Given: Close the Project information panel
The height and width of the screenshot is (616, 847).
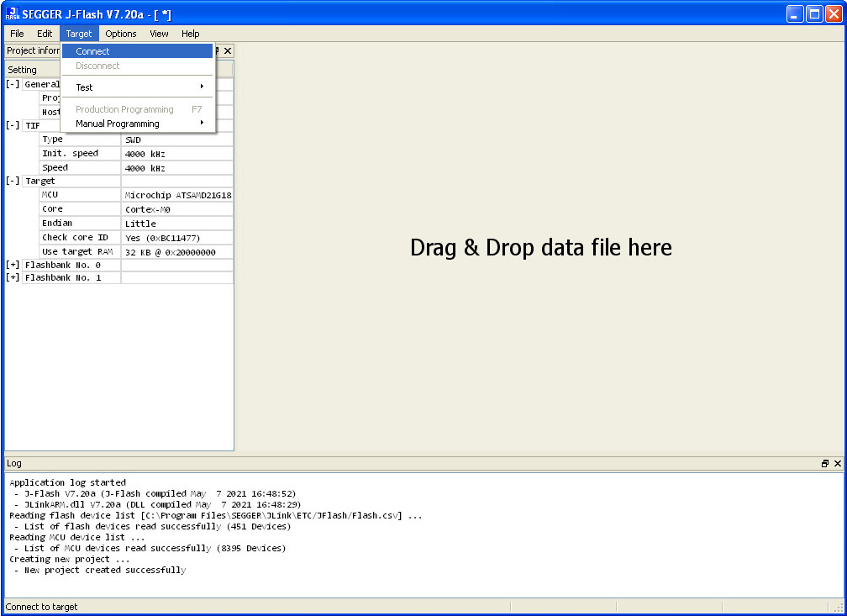Looking at the screenshot, I should click(228, 50).
